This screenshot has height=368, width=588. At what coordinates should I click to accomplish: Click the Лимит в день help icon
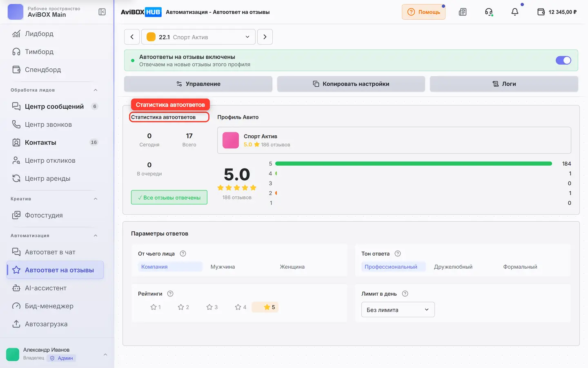405,294
